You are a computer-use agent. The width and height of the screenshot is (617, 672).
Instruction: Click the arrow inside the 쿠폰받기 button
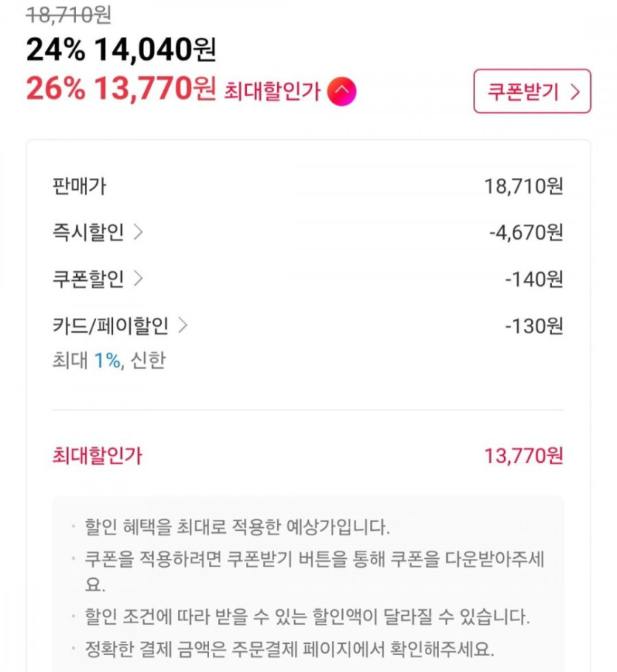point(576,92)
